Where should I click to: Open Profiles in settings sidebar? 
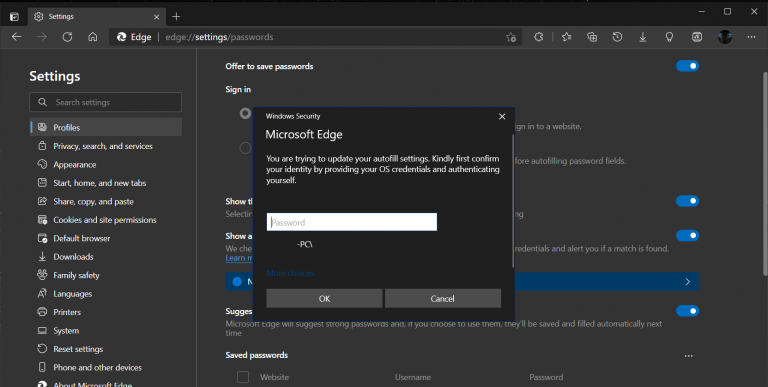[106, 127]
